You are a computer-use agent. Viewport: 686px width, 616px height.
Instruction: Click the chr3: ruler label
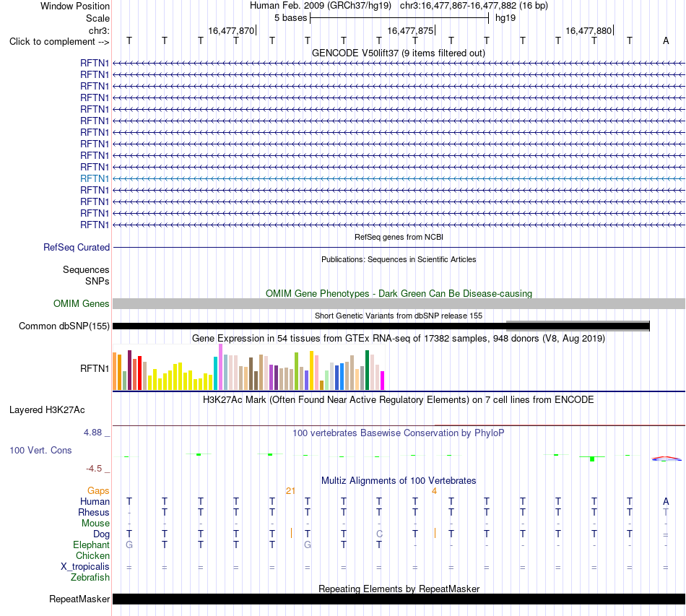(100, 30)
